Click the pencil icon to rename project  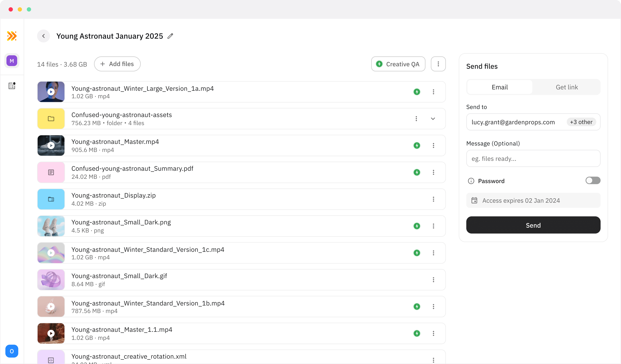[170, 36]
